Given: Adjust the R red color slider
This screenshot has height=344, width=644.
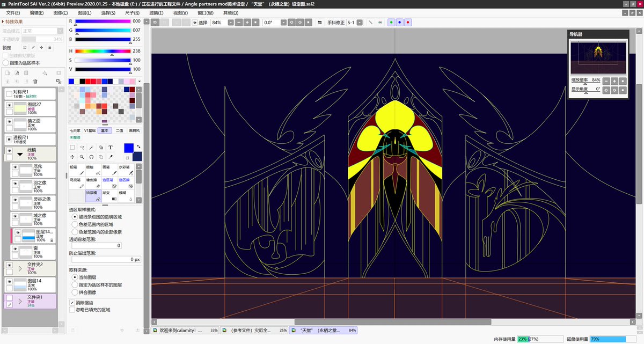Looking at the screenshot, I should click(103, 21).
